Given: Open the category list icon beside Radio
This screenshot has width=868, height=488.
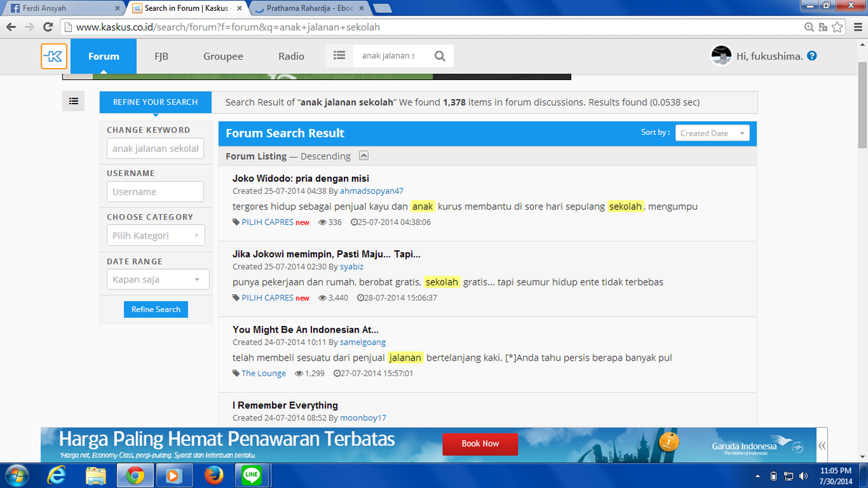Looking at the screenshot, I should tap(339, 56).
